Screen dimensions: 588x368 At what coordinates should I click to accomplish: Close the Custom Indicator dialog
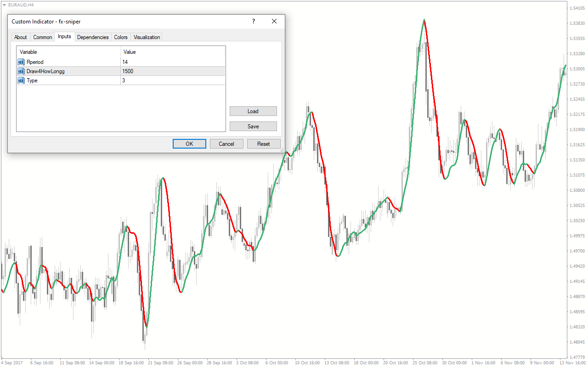[x=274, y=22]
